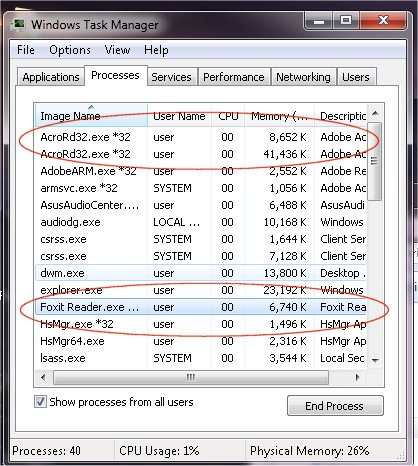Click the vertical scrollbar thumb
Viewport: 418px width, 466px height.
click(375, 161)
